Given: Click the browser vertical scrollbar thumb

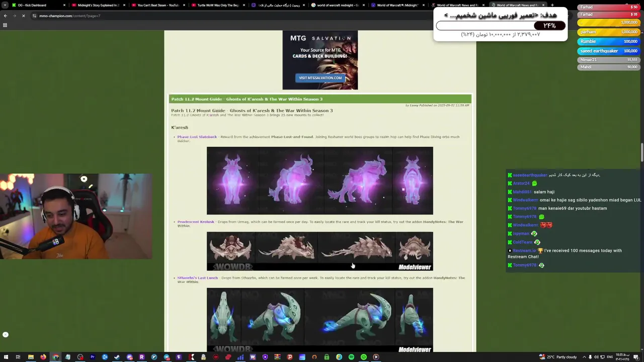Looking at the screenshot, I should (641, 152).
